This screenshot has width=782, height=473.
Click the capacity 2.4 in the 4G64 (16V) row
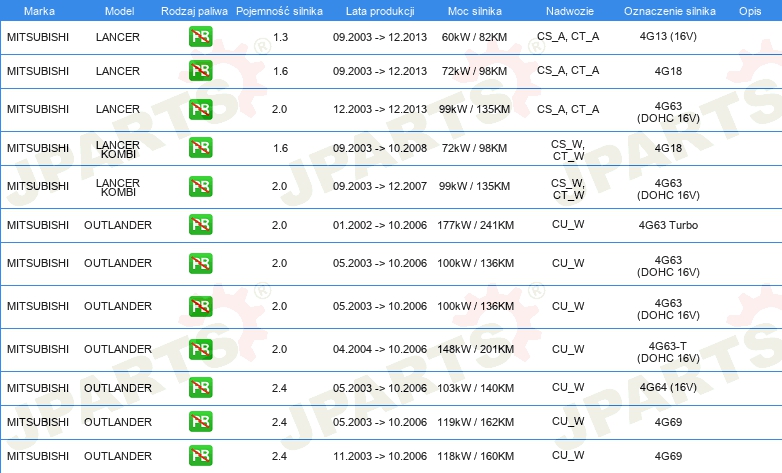coord(279,388)
